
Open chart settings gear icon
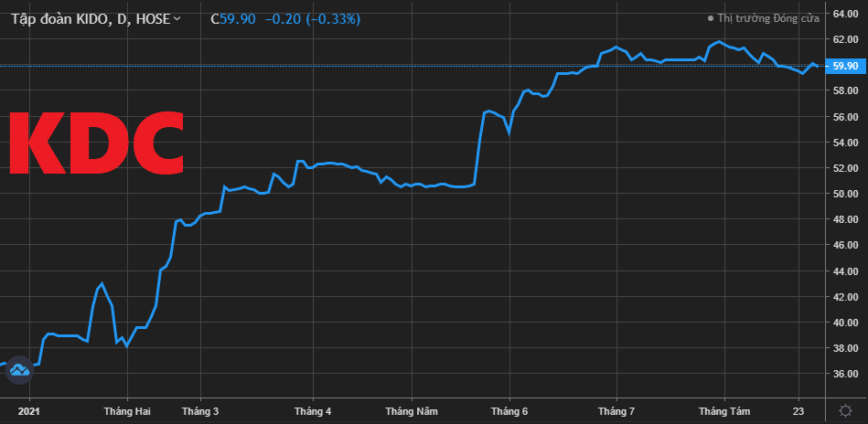point(845,410)
